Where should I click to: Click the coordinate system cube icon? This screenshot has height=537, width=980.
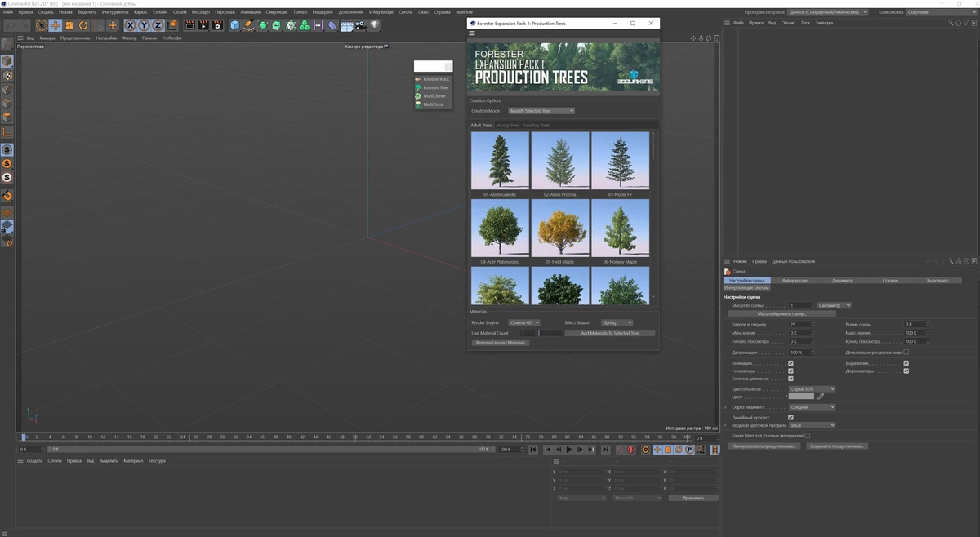point(173,25)
